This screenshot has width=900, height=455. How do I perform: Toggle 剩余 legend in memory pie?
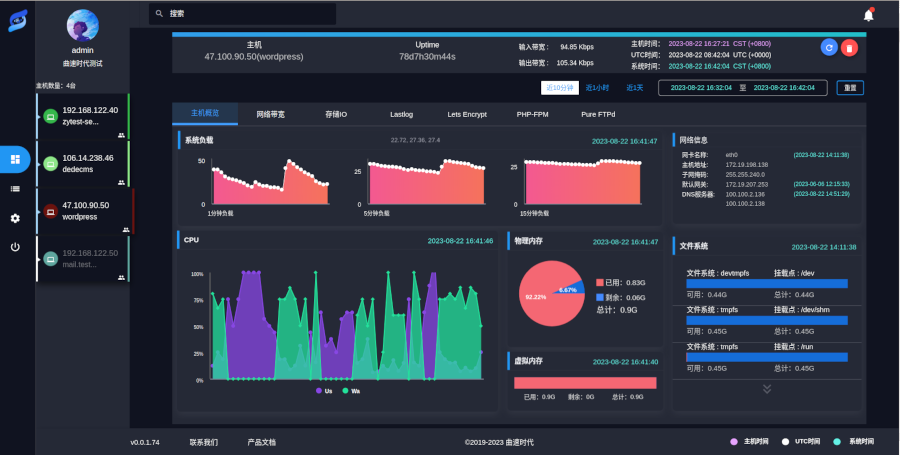[620, 297]
